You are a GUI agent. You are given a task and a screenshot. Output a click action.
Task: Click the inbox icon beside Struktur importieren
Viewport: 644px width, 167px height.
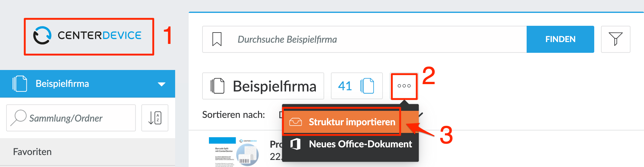[295, 122]
